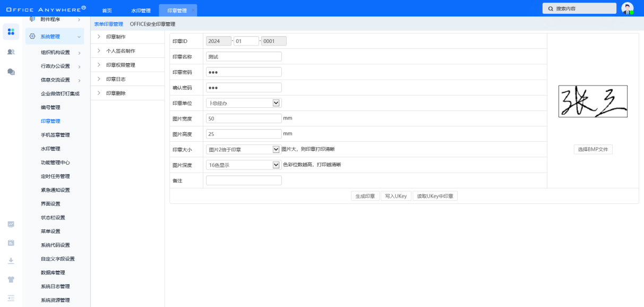Open the 印章单位 dropdown
644x307 pixels.
click(276, 103)
